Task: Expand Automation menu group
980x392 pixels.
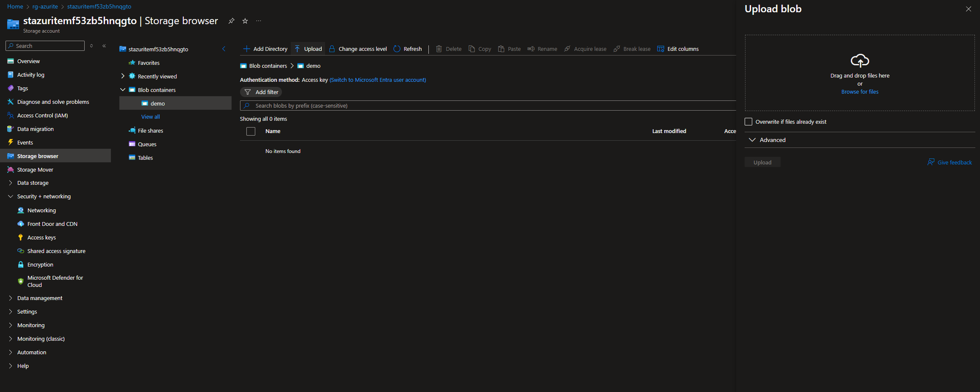Action: (11, 353)
